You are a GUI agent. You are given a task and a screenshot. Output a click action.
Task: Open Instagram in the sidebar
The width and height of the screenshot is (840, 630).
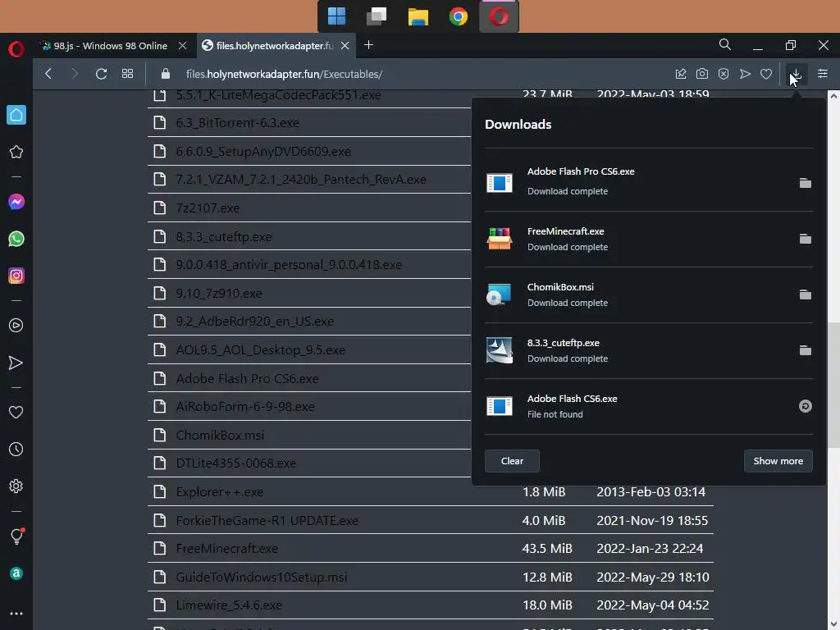coord(16,276)
